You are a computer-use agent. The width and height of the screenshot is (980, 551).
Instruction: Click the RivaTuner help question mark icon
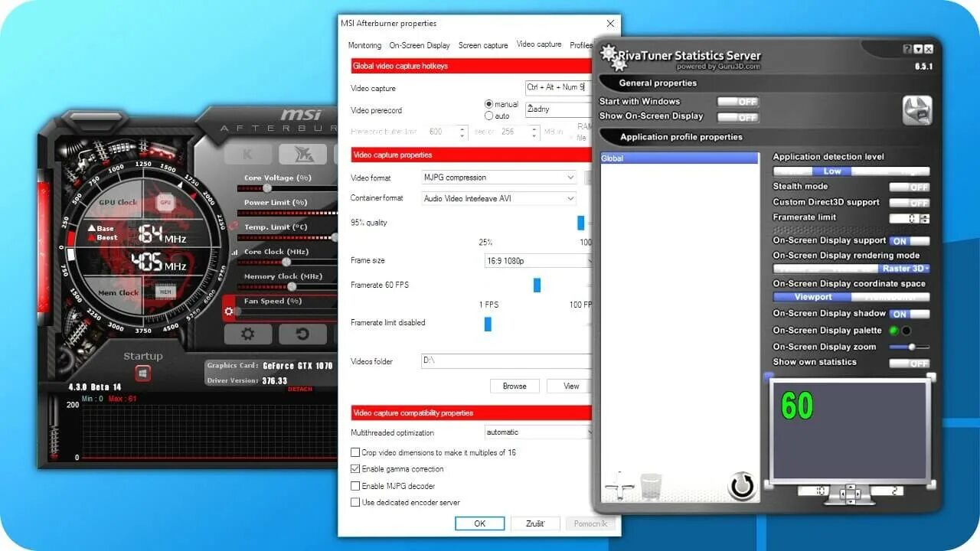pos(908,49)
